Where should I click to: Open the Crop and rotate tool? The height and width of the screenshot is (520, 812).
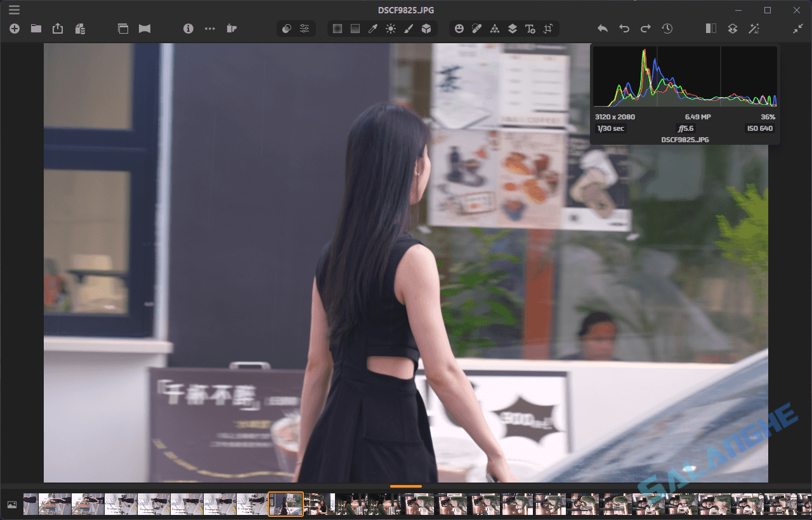coord(547,28)
